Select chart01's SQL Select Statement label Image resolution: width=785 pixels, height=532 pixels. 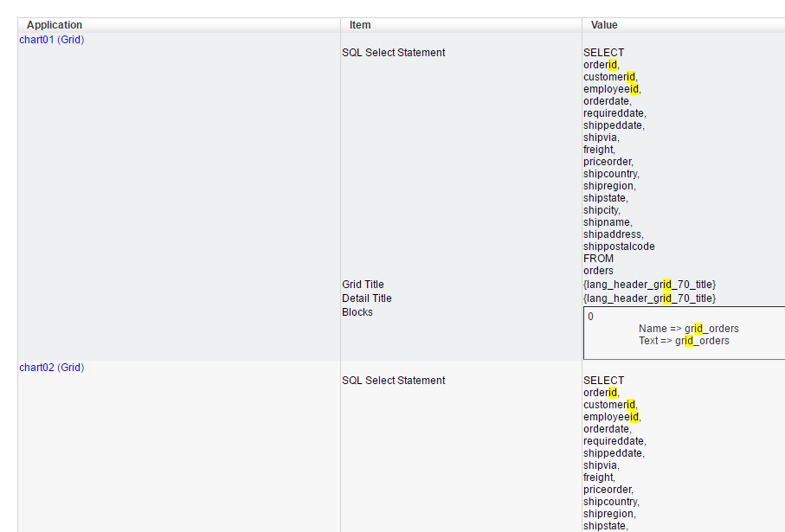pyautogui.click(x=394, y=53)
